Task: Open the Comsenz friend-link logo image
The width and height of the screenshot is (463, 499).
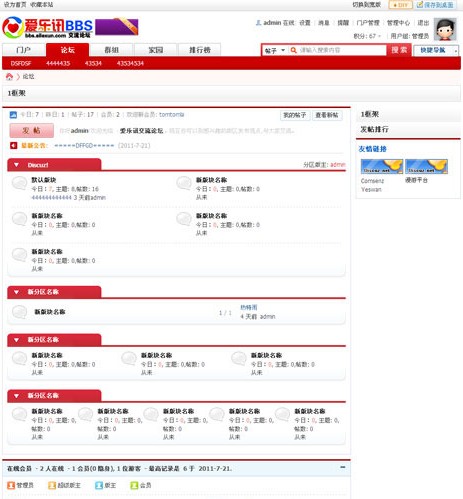Action: coord(382,166)
